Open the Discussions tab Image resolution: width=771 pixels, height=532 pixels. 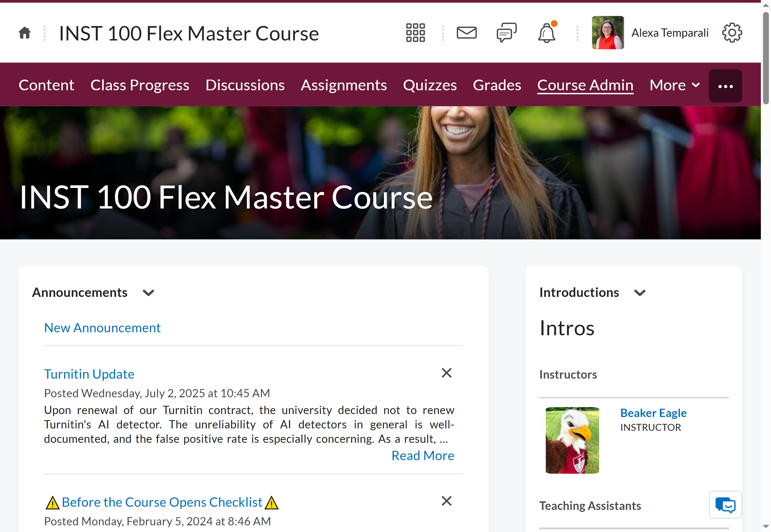pos(245,85)
